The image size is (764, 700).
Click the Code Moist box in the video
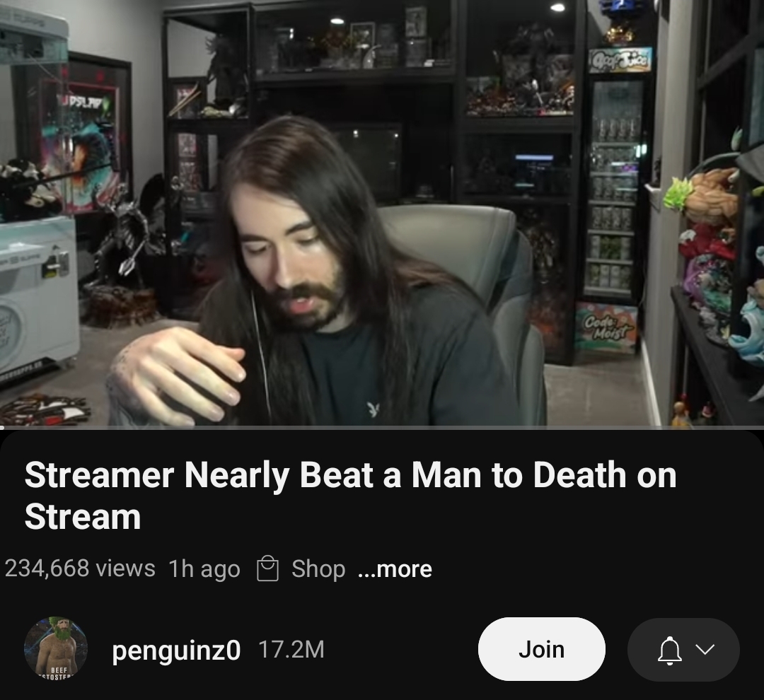(x=606, y=328)
